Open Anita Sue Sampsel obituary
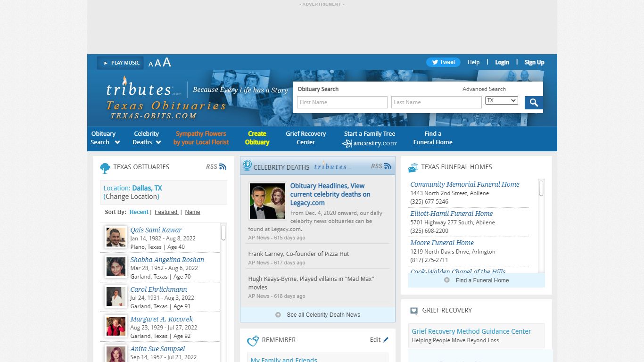This screenshot has height=362, width=644. click(x=157, y=349)
